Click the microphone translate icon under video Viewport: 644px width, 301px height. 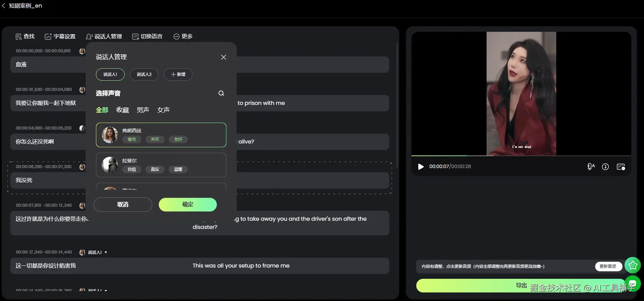pyautogui.click(x=591, y=167)
